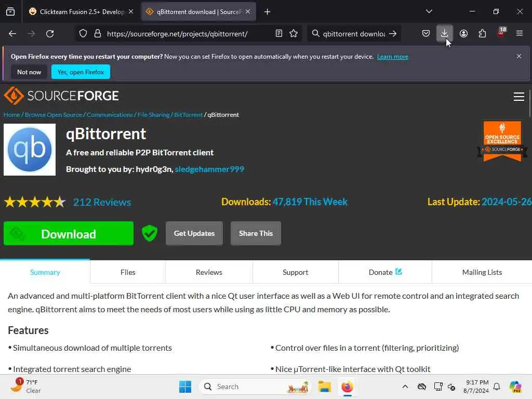Image resolution: width=532 pixels, height=399 pixels.
Task: Go forward one page
Action: [x=31, y=34]
